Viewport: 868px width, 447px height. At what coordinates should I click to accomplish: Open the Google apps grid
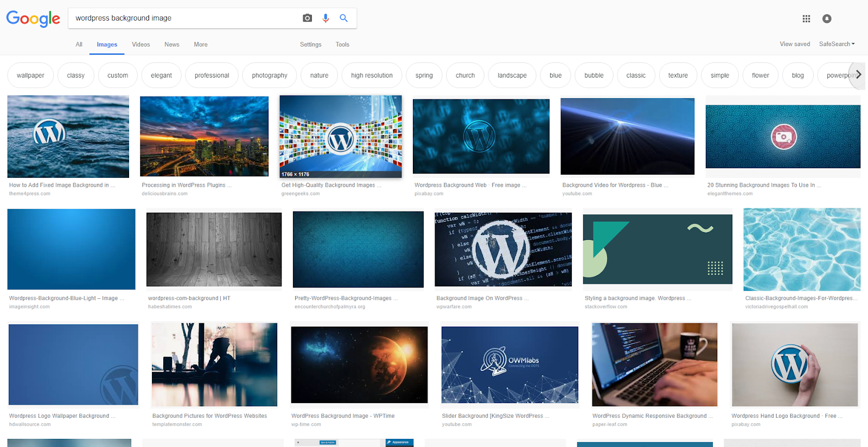point(806,18)
